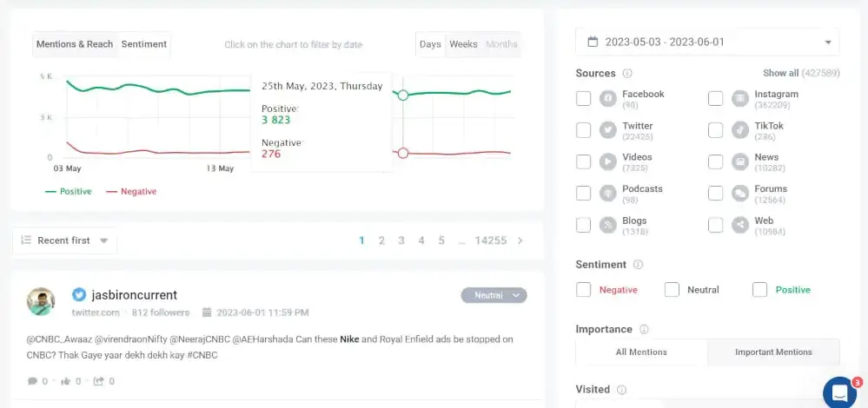Click the Importance info icon
The height and width of the screenshot is (408, 868).
click(644, 330)
